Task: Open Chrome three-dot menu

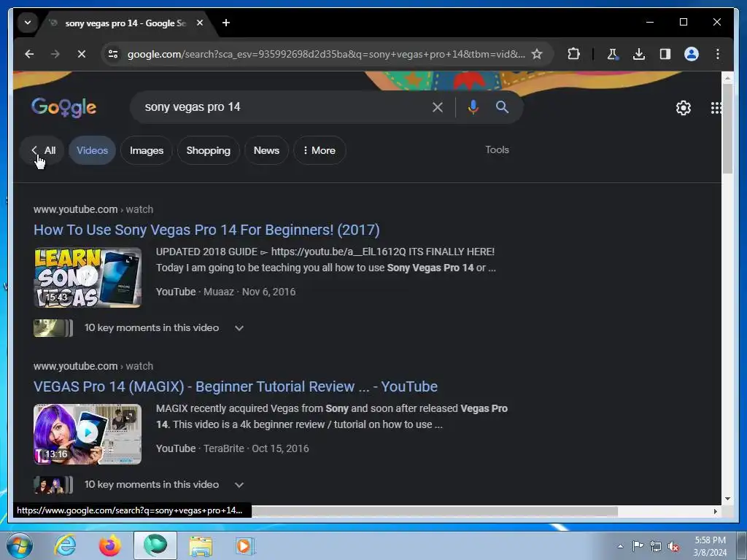Action: [718, 54]
